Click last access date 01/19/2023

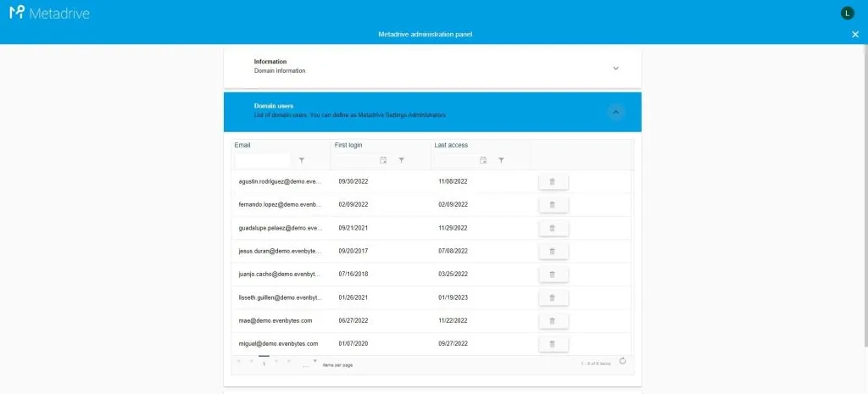453,297
